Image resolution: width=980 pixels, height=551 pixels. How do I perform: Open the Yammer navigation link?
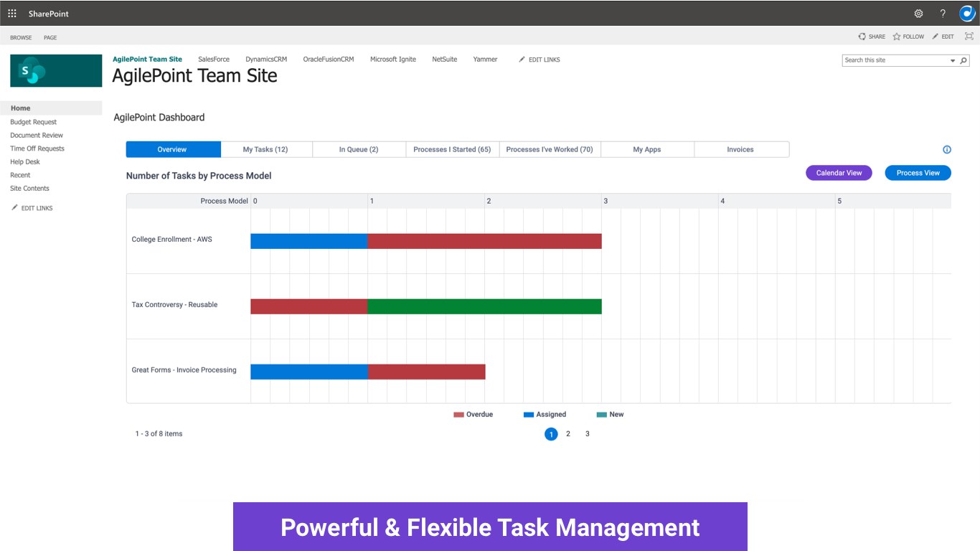click(486, 60)
